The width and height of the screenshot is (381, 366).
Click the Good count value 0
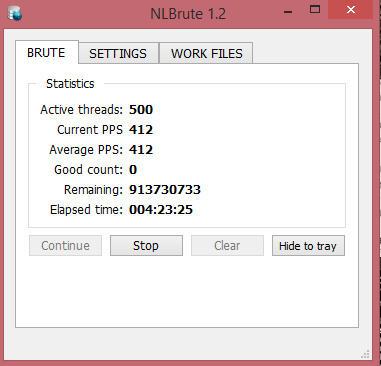(x=133, y=170)
